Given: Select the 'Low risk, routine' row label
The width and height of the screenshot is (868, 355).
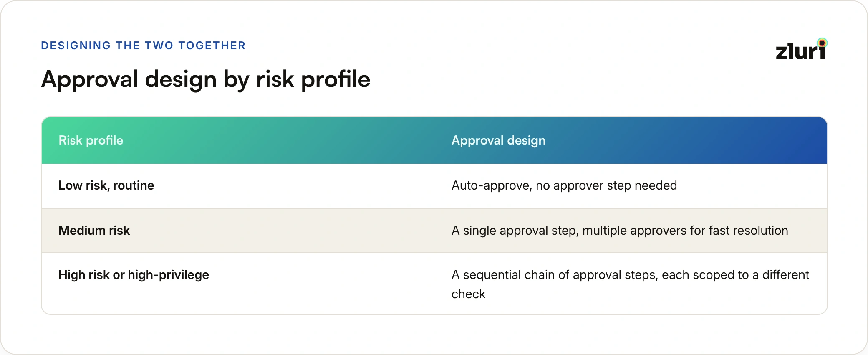Looking at the screenshot, I should click(x=106, y=185).
